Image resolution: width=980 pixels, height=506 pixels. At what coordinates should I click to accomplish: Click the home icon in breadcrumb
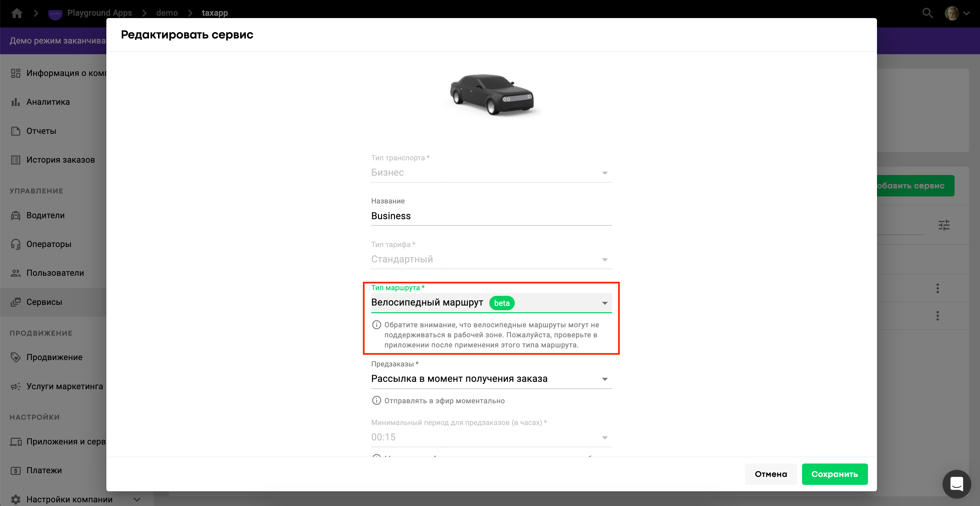[x=17, y=13]
